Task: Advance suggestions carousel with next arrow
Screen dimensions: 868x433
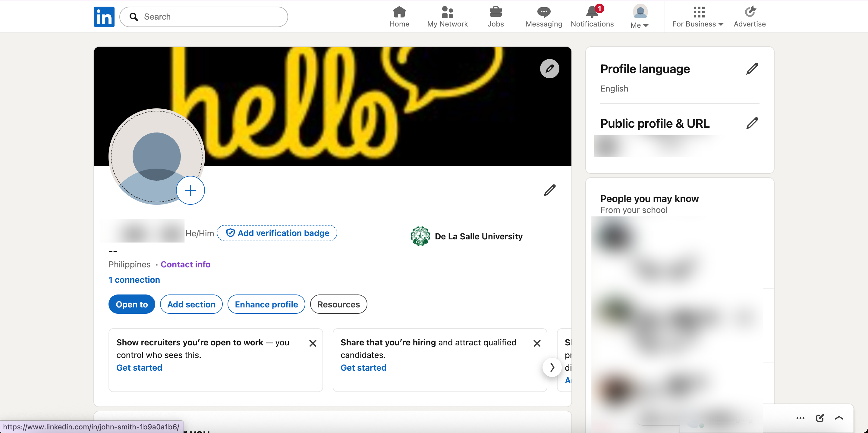Action: (552, 367)
